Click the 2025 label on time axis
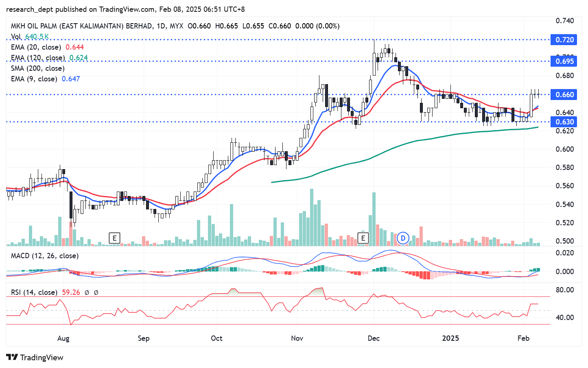 pos(450,338)
